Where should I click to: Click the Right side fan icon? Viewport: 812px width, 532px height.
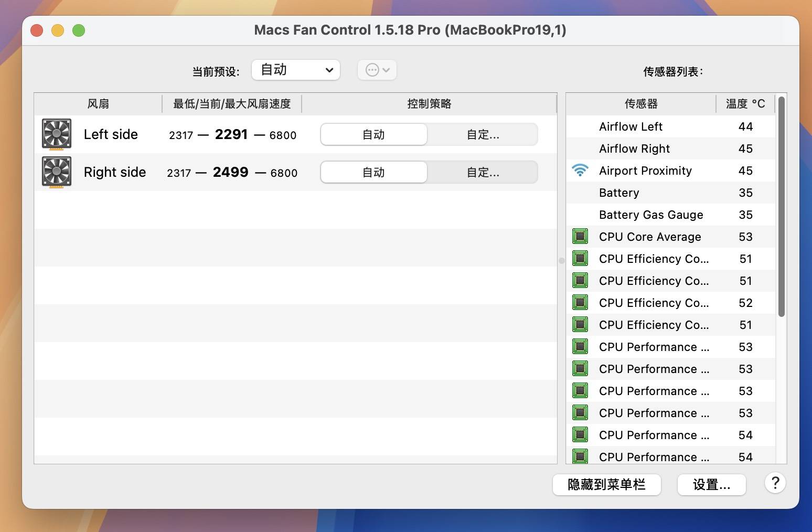(56, 172)
